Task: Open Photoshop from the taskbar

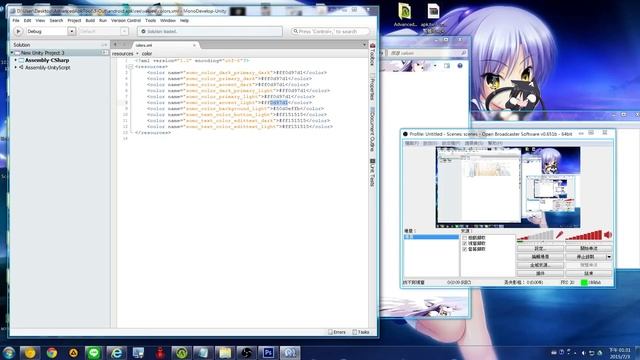Action: (268, 353)
